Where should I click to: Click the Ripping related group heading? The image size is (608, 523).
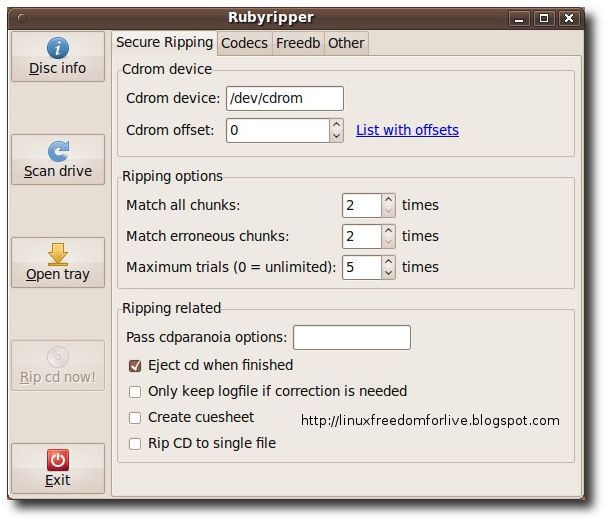pos(171,308)
